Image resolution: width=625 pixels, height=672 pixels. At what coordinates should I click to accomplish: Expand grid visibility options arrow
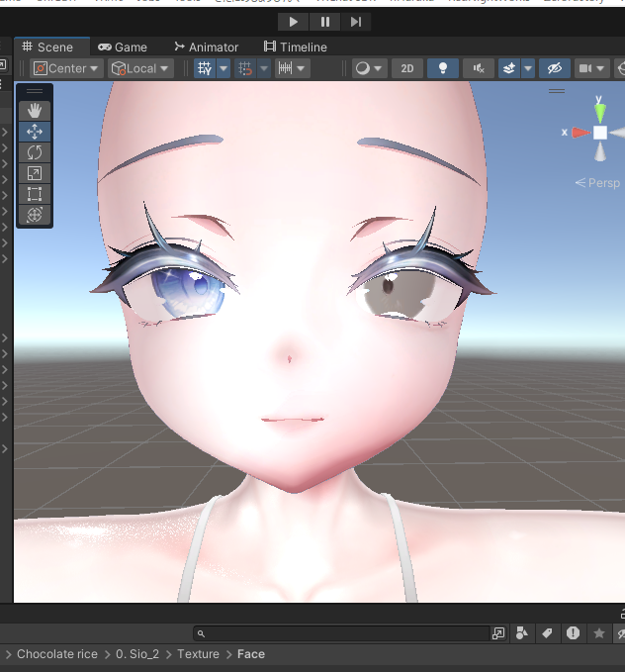coord(223,68)
